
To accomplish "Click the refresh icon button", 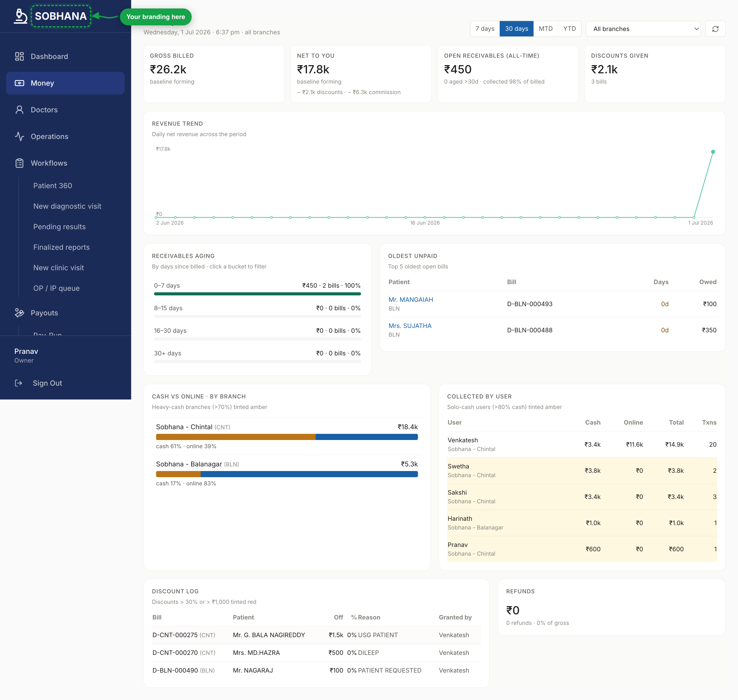I will point(715,29).
